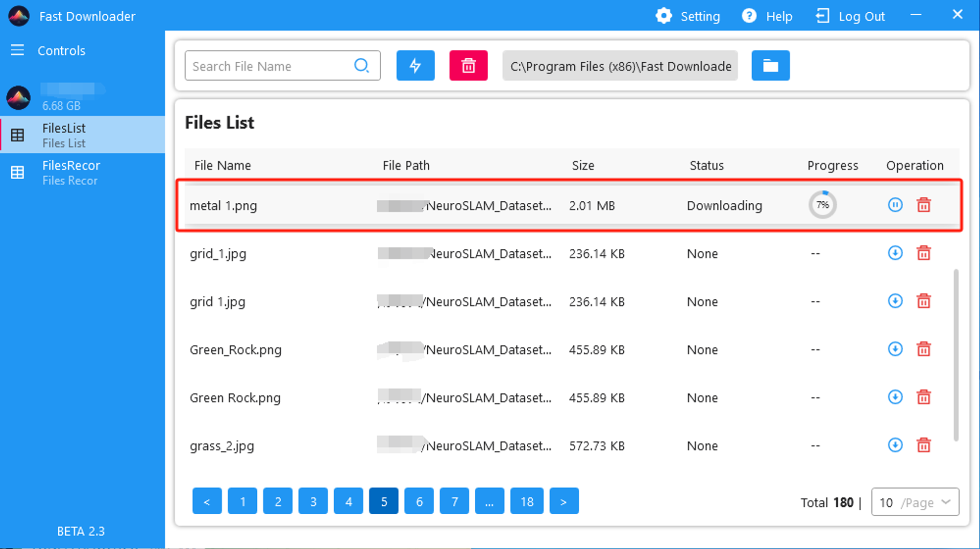Download the Green_Rock.png file
The height and width of the screenshot is (549, 980).
point(895,349)
